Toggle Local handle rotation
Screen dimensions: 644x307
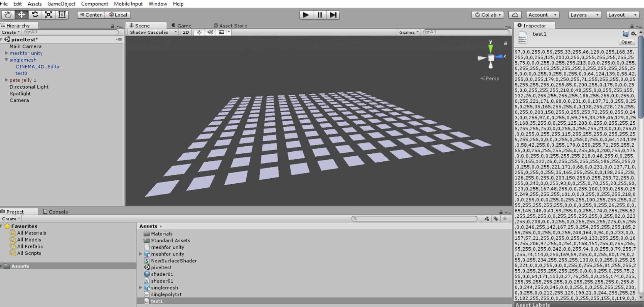pos(118,15)
